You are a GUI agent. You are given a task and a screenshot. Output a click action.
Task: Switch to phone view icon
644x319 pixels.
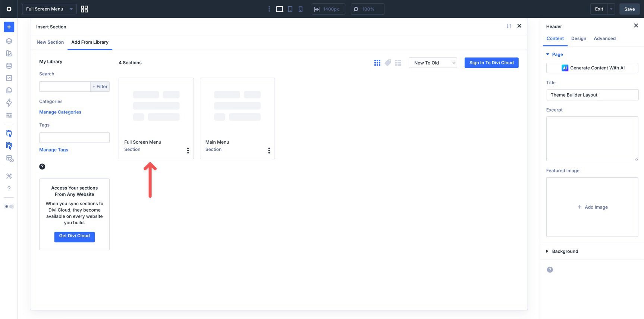pos(301,9)
